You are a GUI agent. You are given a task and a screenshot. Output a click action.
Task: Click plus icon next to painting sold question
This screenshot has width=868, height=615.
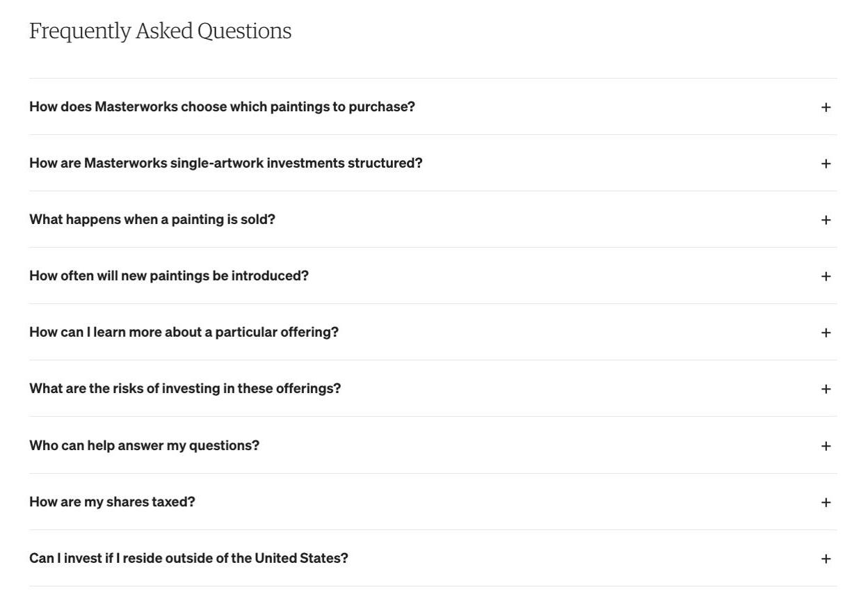point(826,220)
